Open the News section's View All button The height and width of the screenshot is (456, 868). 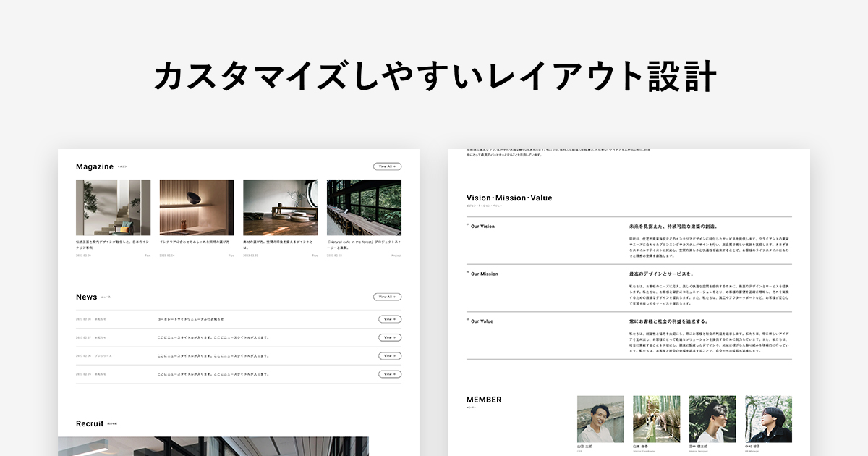tap(387, 297)
